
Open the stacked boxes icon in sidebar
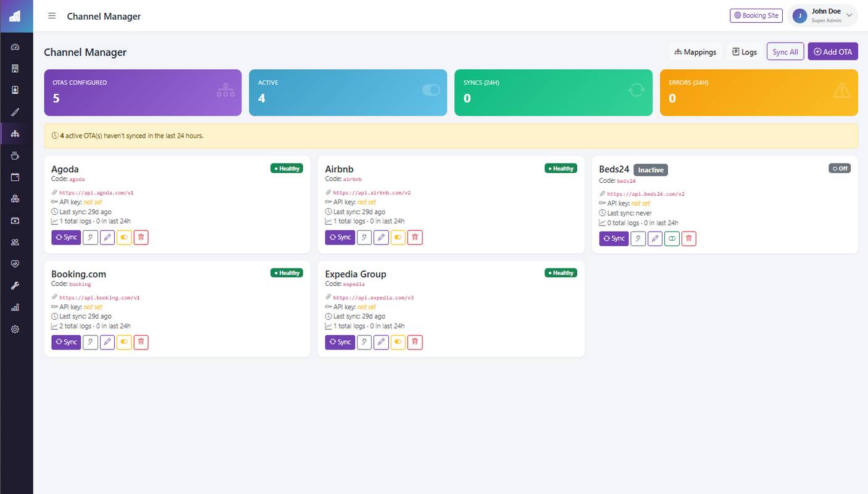(x=15, y=199)
